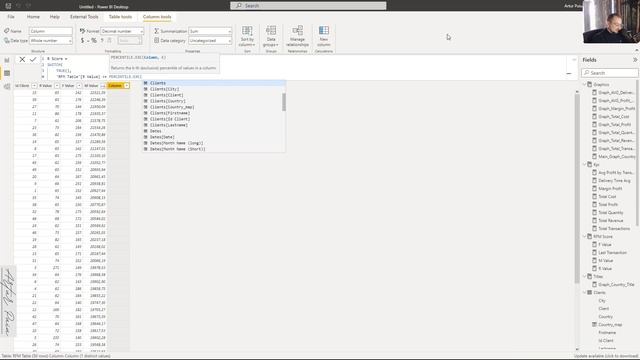Collapse the RFM Score table in Fields
Viewport: 640px width, 360px height.
click(x=584, y=236)
